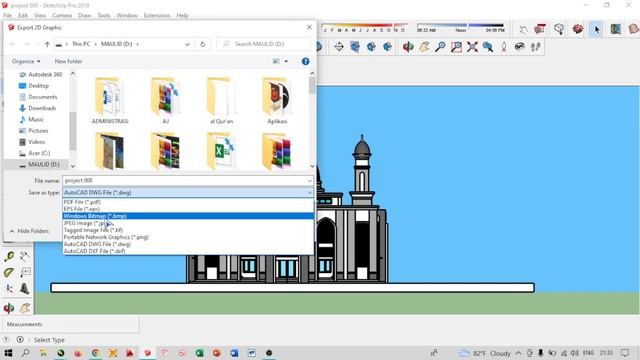The height and width of the screenshot is (360, 640).
Task: Open Chrome from the taskbar
Action: [x=95, y=353]
